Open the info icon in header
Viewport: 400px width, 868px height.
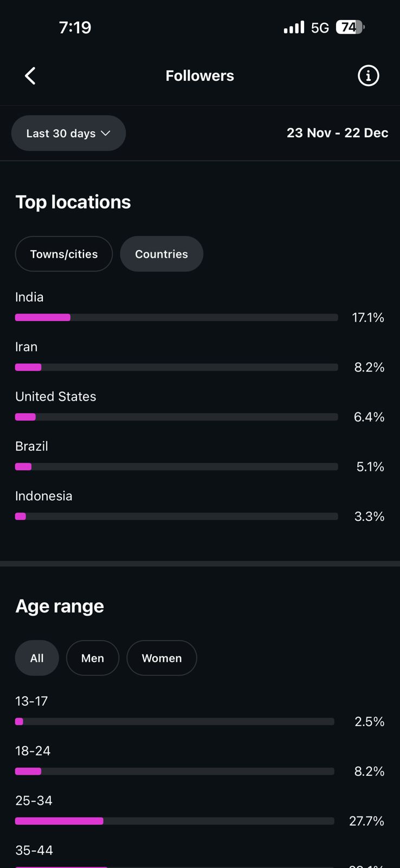[x=368, y=76]
